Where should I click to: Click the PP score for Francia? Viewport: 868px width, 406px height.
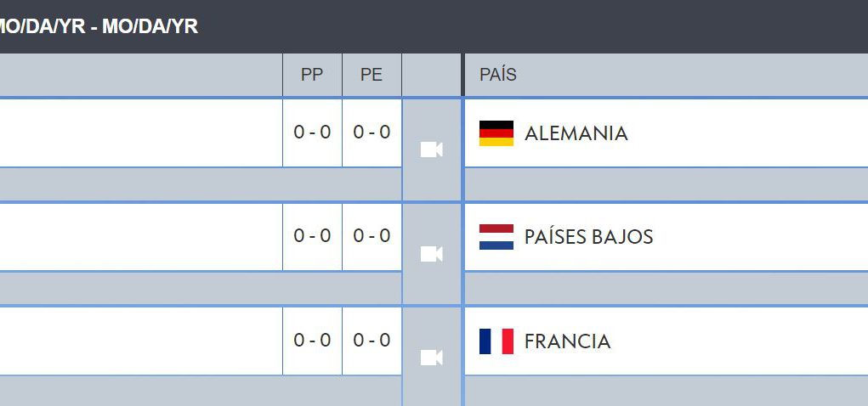click(312, 341)
